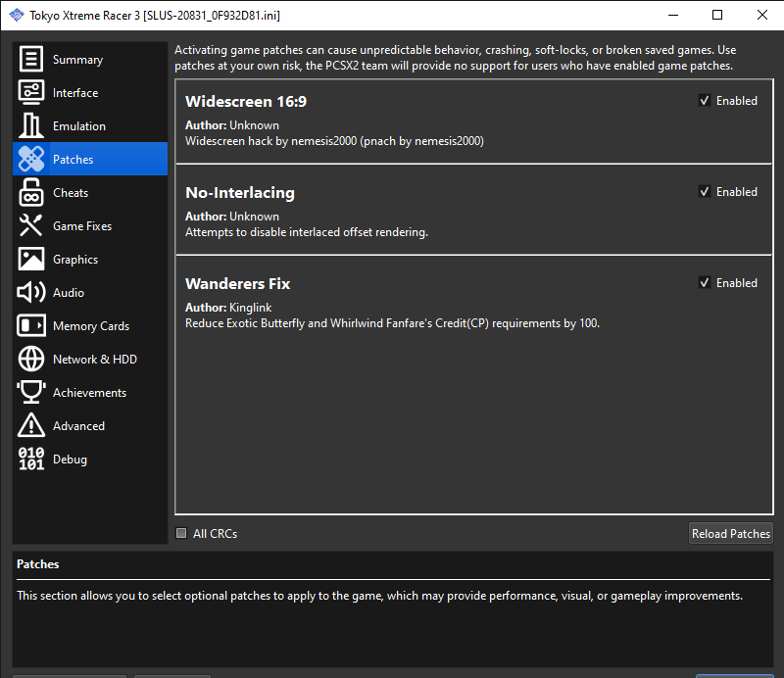Open the Advanced settings page
Viewport: 784px width, 678px height.
[90, 426]
